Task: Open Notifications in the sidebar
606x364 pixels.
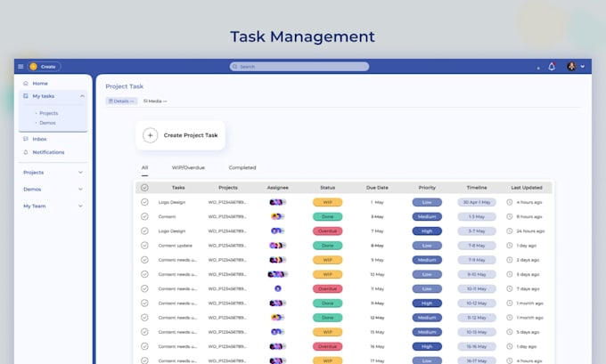Action: [48, 152]
